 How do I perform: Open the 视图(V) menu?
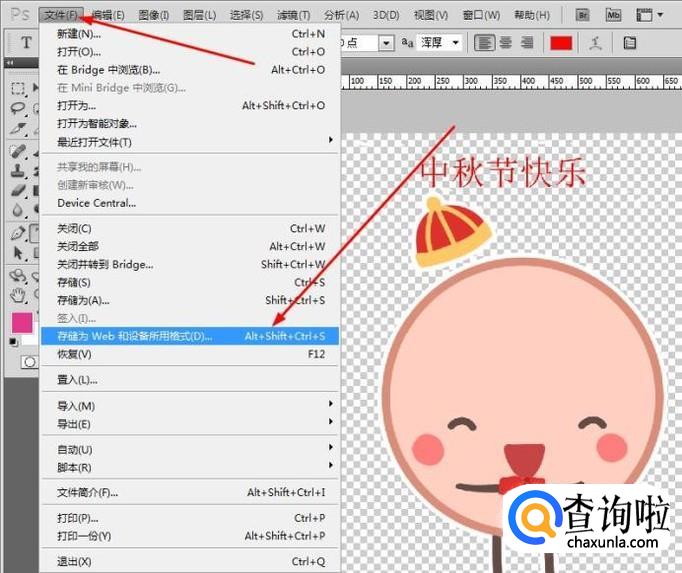[x=431, y=15]
